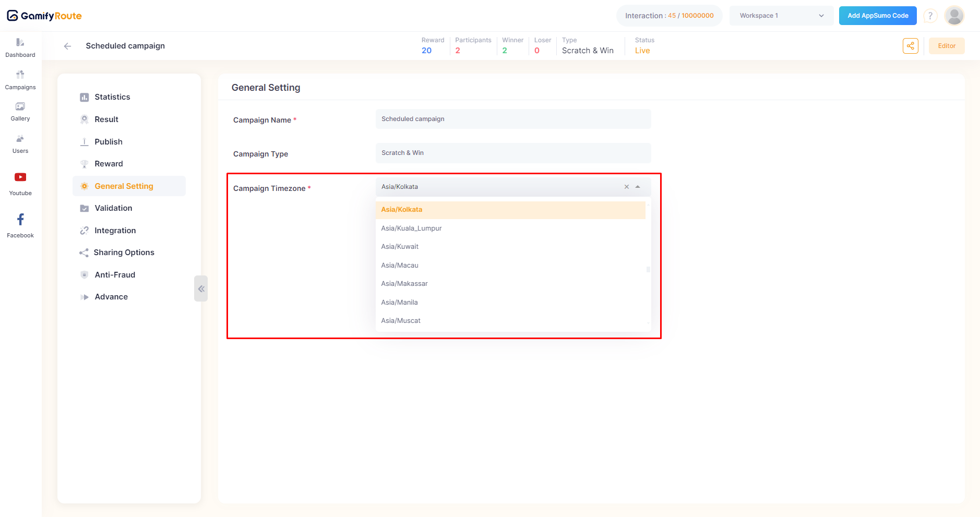Click the Editor button

tap(946, 46)
